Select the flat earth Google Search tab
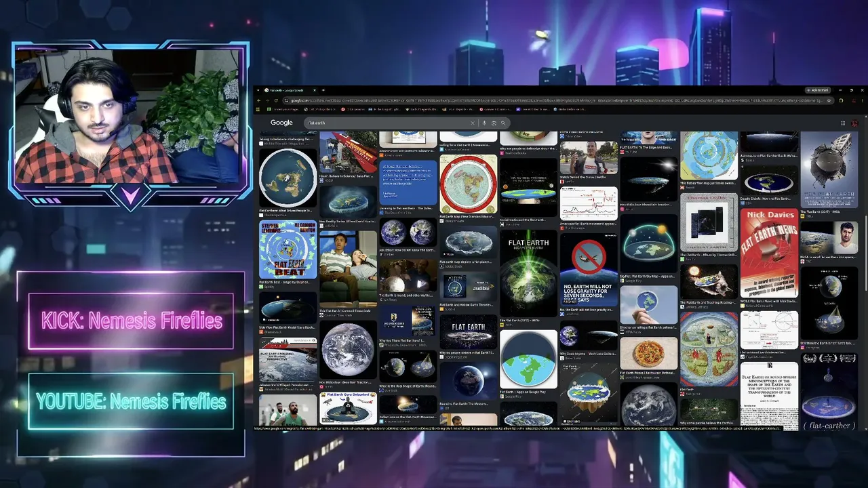868x488 pixels. click(290, 90)
